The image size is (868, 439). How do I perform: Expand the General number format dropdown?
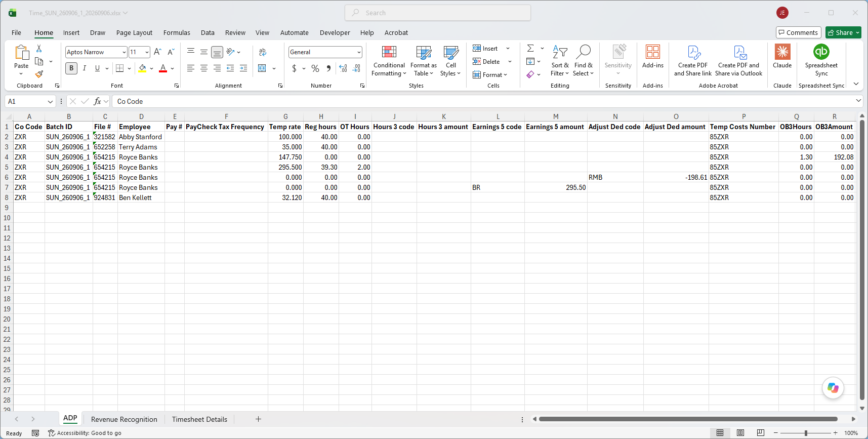coord(359,52)
